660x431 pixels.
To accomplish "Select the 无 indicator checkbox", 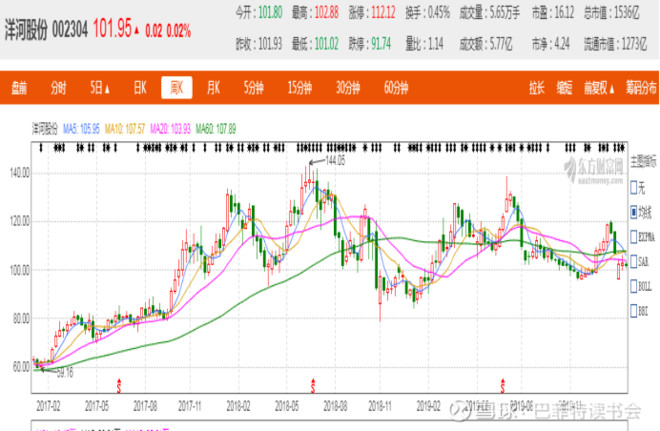I will [634, 187].
